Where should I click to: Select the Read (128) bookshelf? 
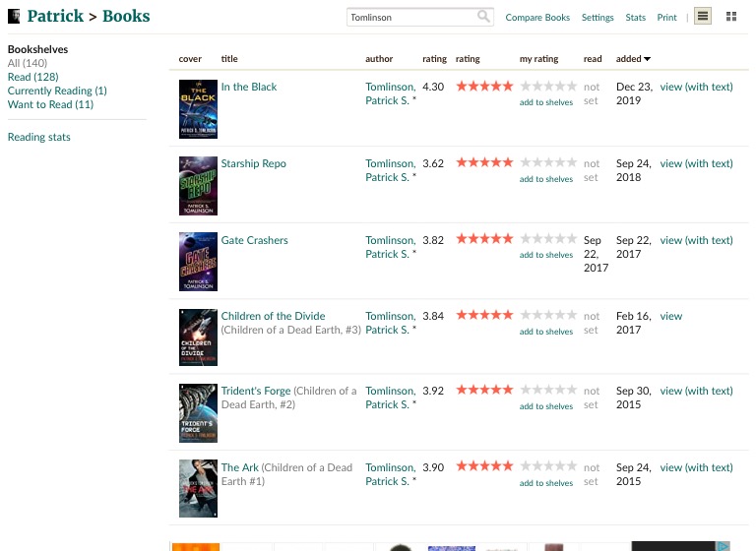32,77
